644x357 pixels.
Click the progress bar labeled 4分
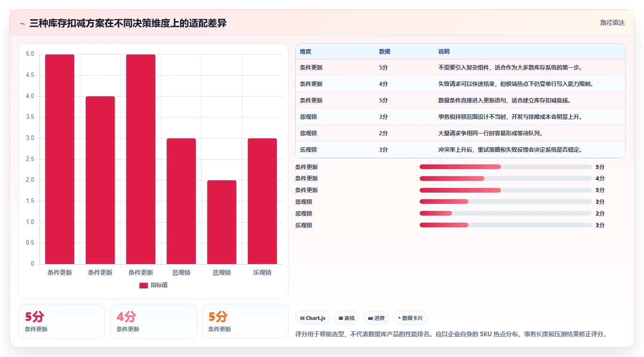[x=506, y=178]
